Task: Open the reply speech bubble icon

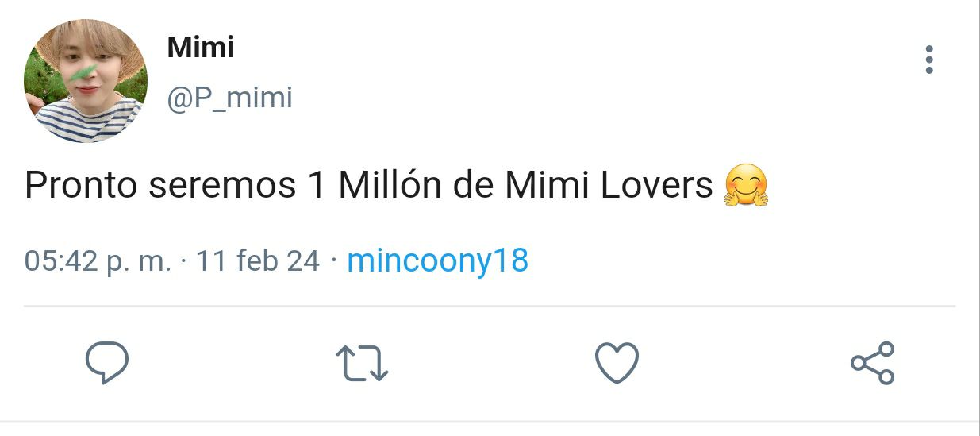Action: click(107, 363)
